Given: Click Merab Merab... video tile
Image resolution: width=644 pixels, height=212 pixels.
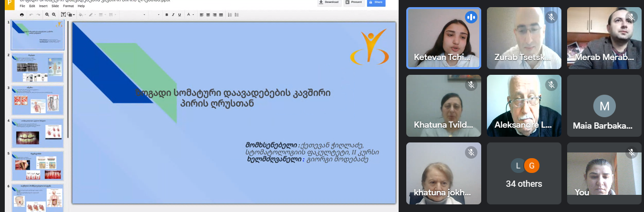Looking at the screenshot, I should coord(604,38).
